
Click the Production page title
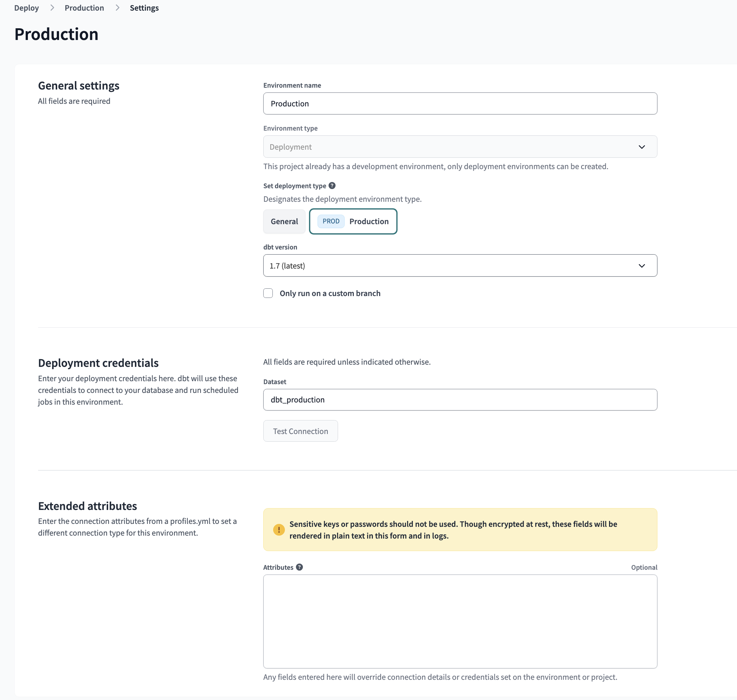click(x=56, y=34)
